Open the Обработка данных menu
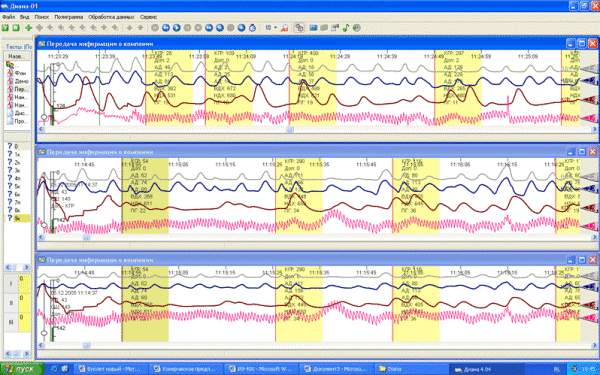The height and width of the screenshot is (375, 600). pyautogui.click(x=111, y=17)
